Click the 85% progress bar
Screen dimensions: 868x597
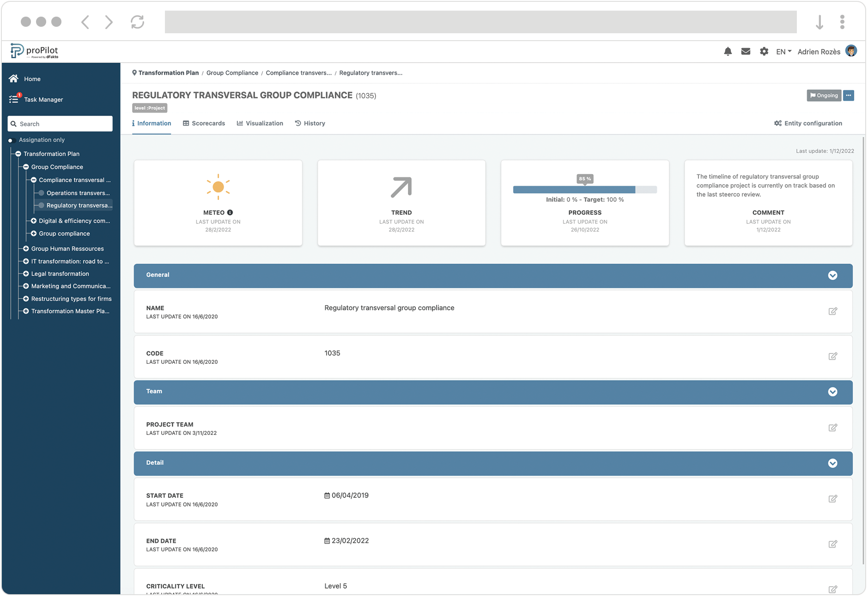click(584, 190)
